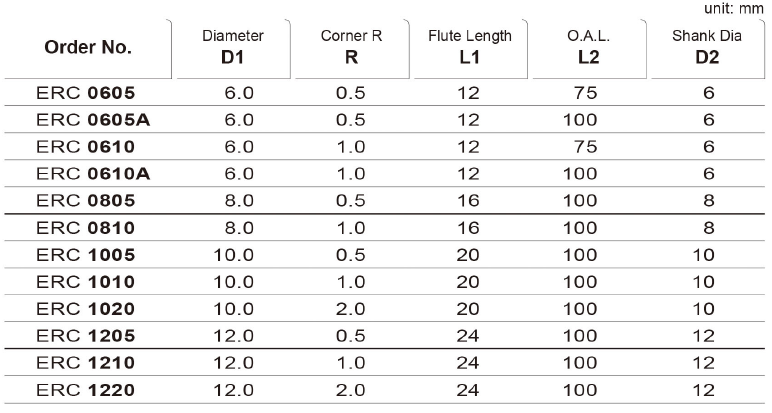772x413 pixels.
Task: Click the O.A.L. L2 column header
Action: [x=588, y=47]
